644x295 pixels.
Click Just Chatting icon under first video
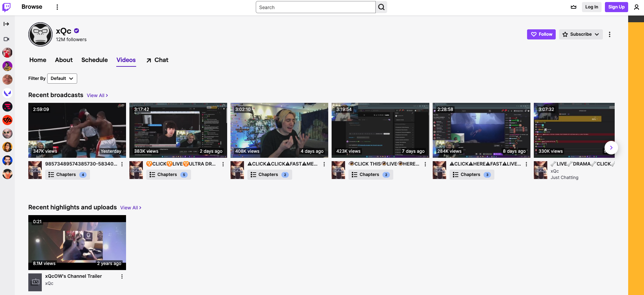pyautogui.click(x=35, y=170)
